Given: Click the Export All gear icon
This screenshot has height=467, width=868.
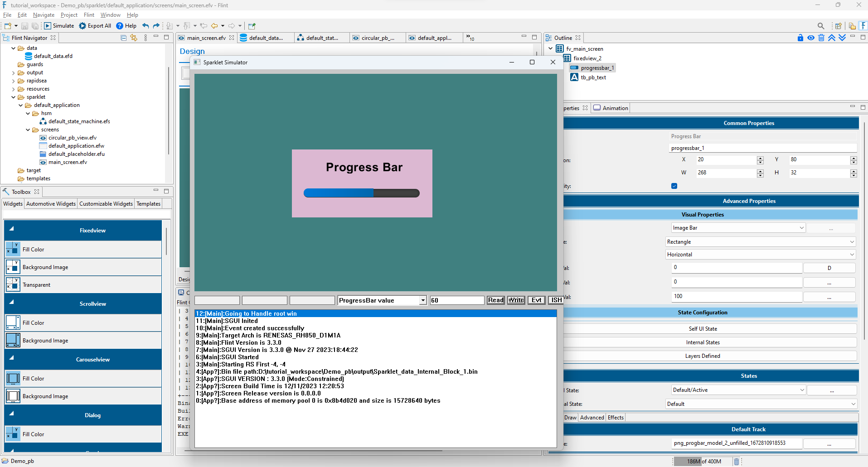Looking at the screenshot, I should click(82, 26).
